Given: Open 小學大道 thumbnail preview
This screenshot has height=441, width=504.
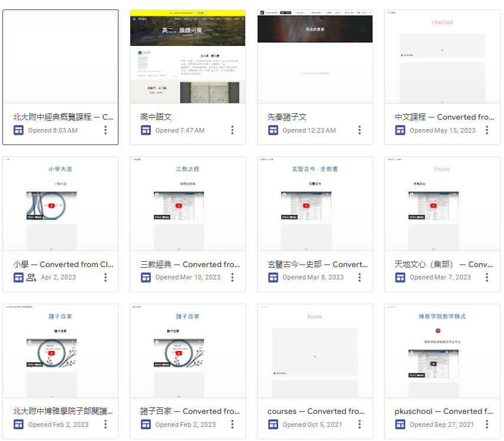Looking at the screenshot, I should (60, 203).
